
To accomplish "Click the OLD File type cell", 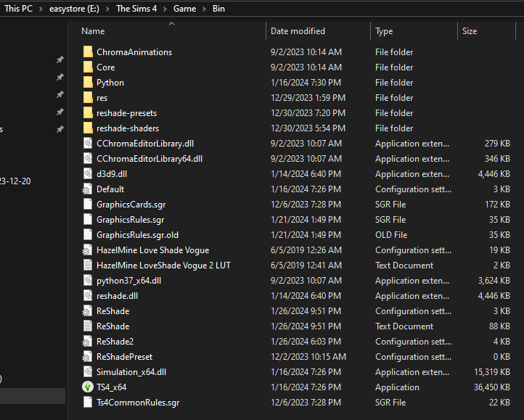I will pos(391,235).
